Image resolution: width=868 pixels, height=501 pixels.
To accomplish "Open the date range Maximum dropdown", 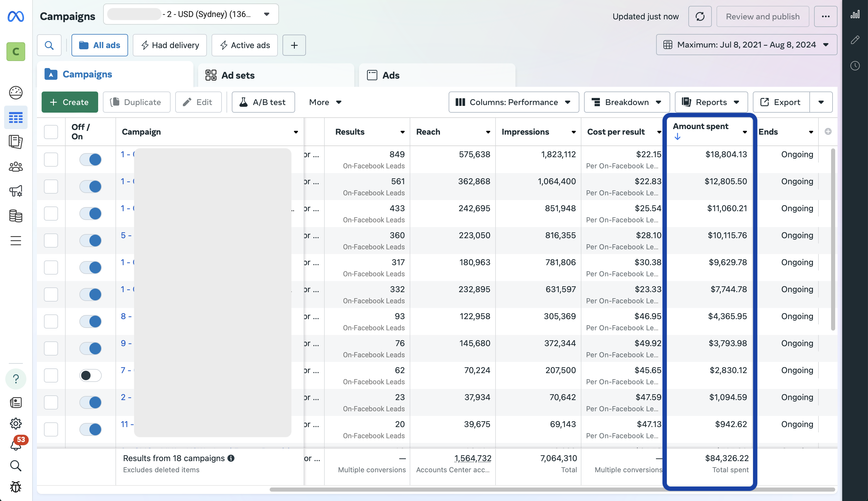I will pyautogui.click(x=746, y=45).
